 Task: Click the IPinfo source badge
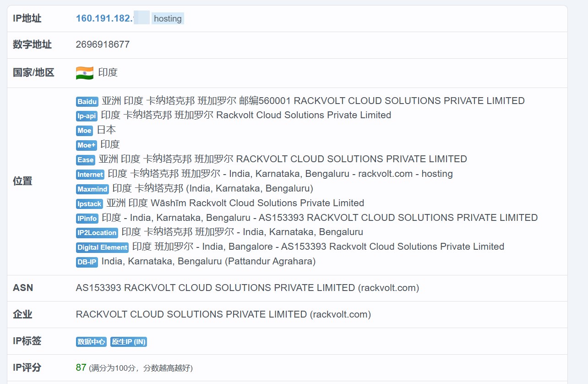point(87,218)
